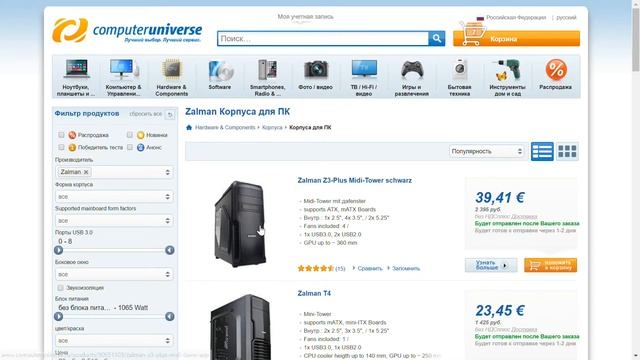Click the search magnifier button

pyautogui.click(x=437, y=38)
